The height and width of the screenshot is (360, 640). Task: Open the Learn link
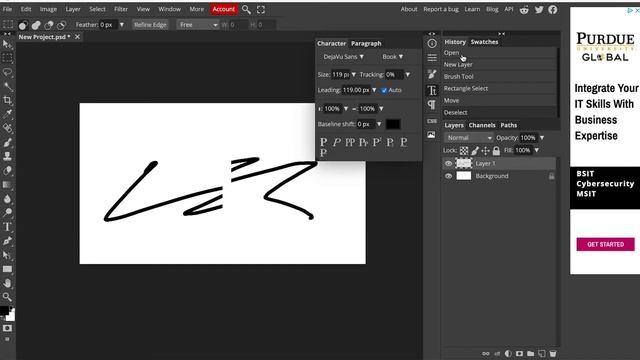point(472,9)
